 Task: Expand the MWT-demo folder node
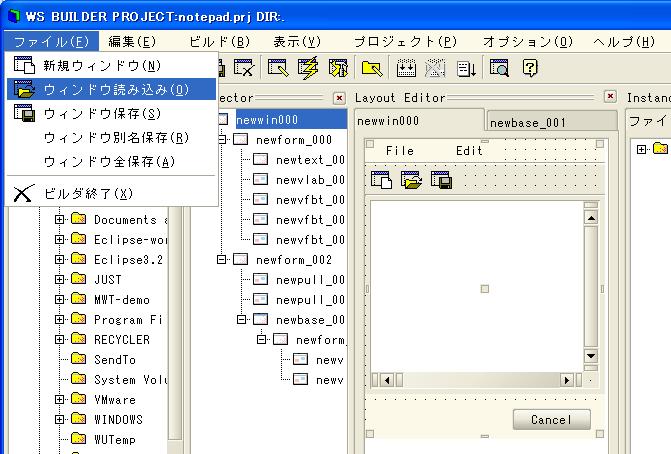(x=59, y=299)
